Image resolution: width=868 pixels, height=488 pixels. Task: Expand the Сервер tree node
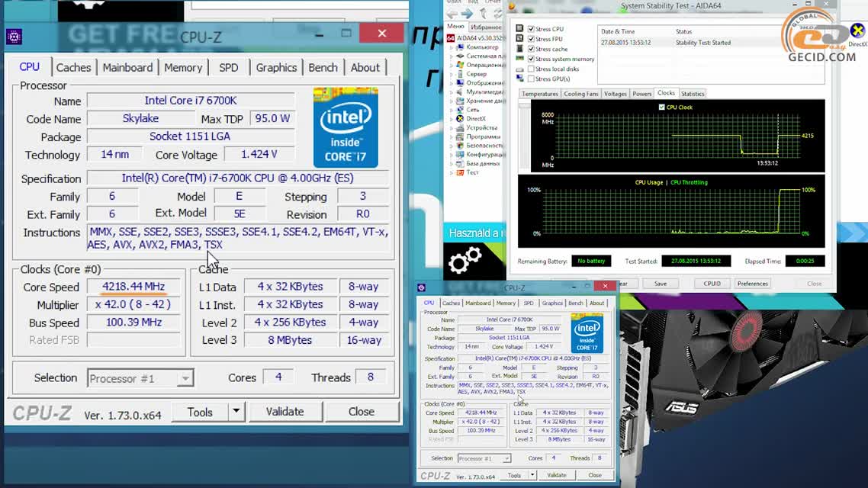[x=451, y=74]
